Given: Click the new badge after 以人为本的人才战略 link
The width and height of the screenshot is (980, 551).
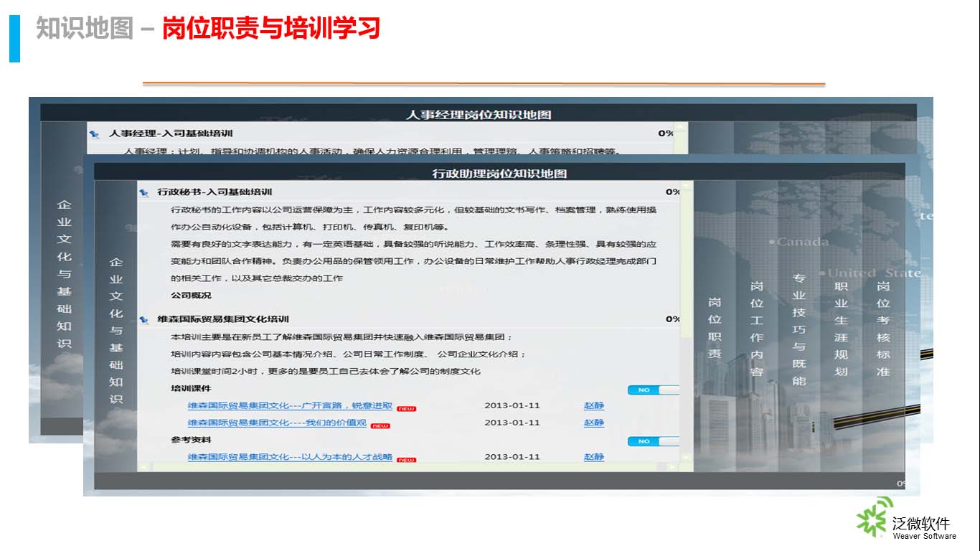Looking at the screenshot, I should [x=406, y=459].
